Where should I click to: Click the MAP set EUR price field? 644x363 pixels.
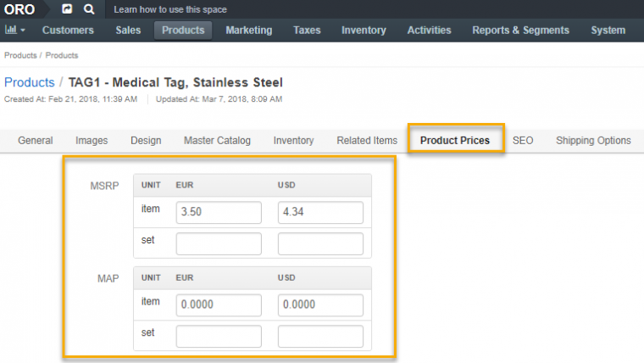click(x=219, y=336)
